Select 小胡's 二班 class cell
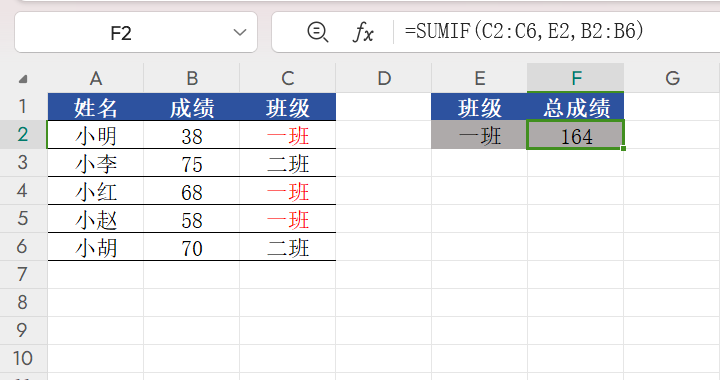The width and height of the screenshot is (720, 380). (287, 247)
